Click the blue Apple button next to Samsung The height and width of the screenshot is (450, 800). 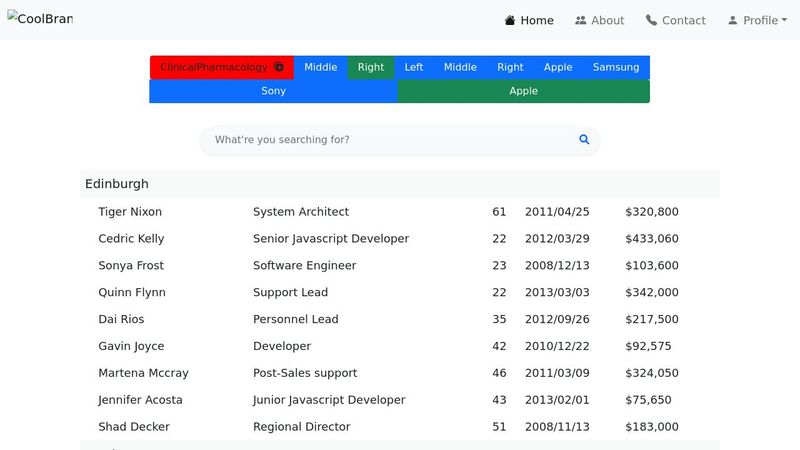click(558, 68)
